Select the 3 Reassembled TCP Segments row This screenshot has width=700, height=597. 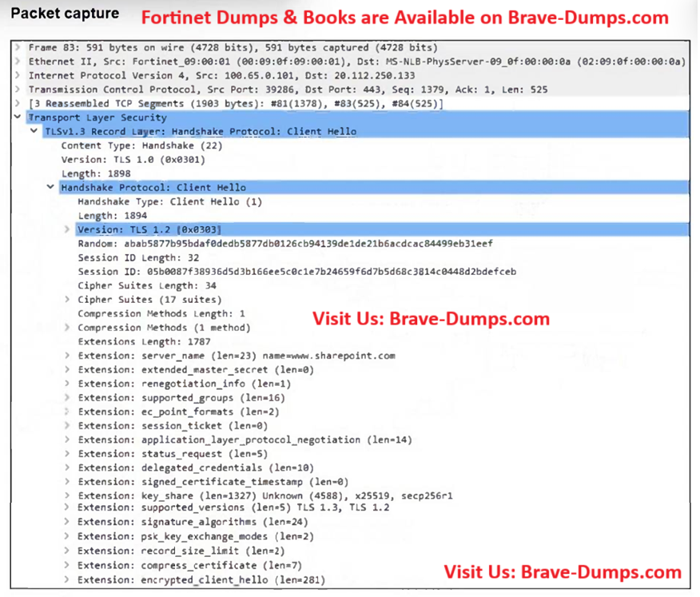[236, 104]
